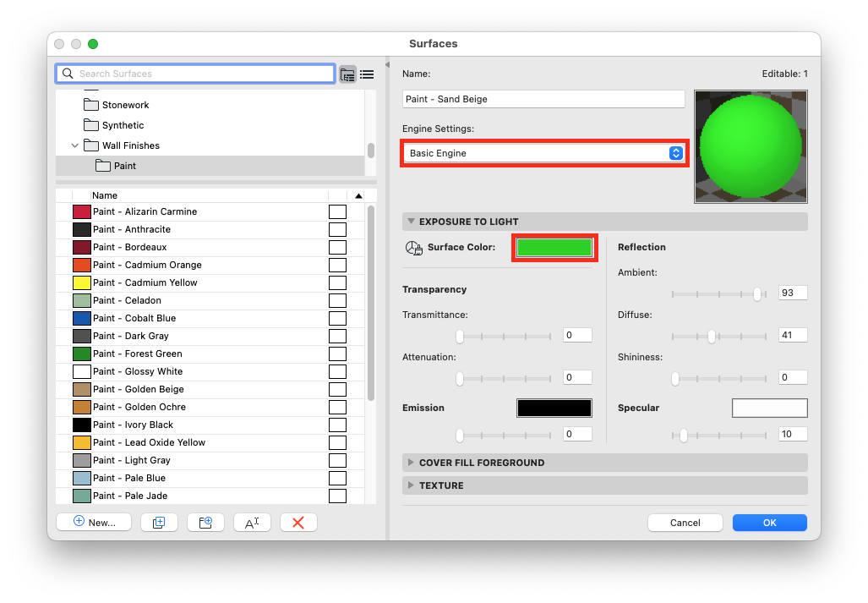Toggle checkbox for Paint - Celadon
868x603 pixels.
click(338, 301)
